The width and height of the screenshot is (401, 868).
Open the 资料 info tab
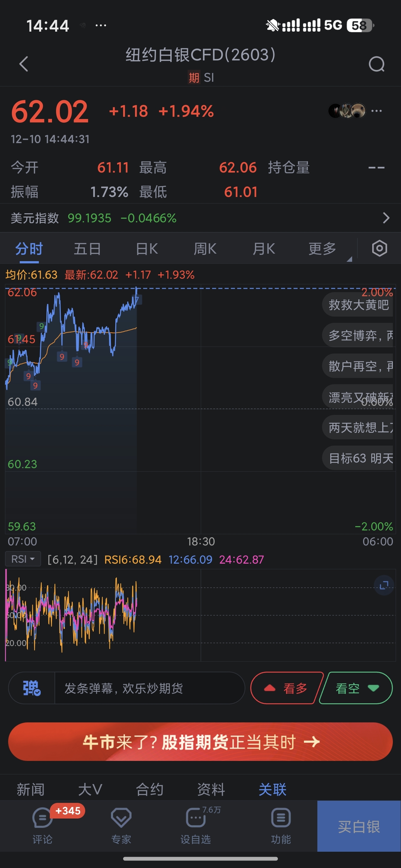211,789
